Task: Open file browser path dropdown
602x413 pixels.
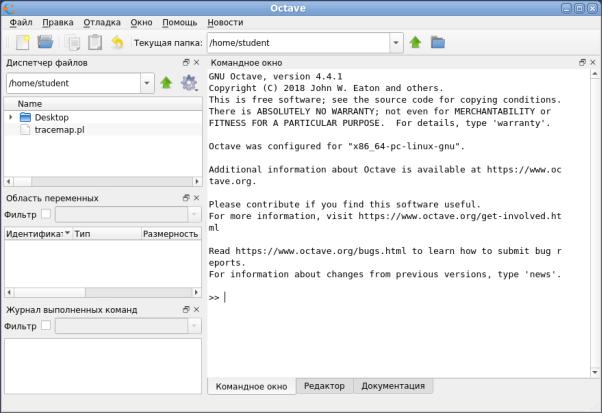Action: 147,83
